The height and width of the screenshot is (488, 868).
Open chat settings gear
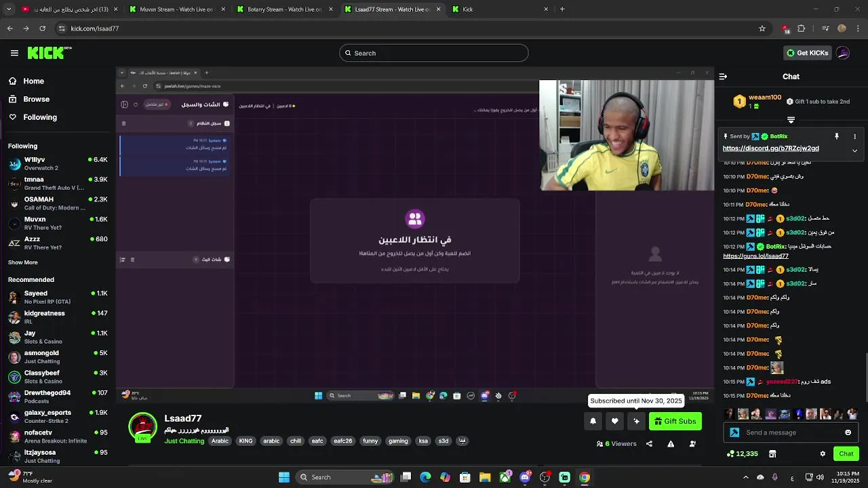[x=823, y=453]
